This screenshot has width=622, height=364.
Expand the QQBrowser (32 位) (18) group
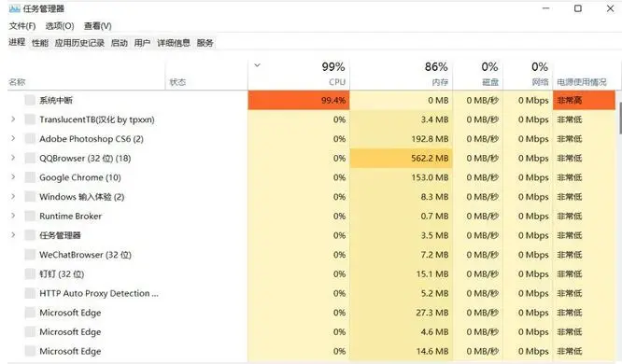(13, 158)
